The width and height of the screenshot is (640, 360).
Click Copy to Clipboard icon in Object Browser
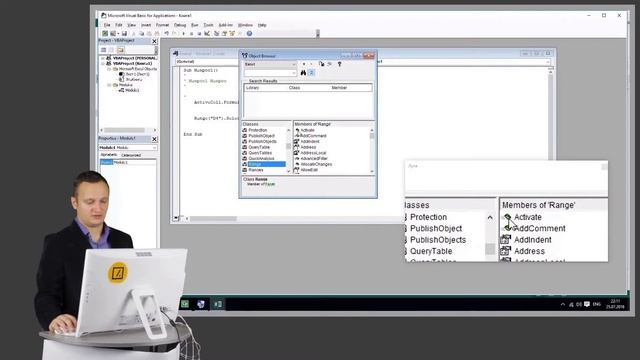[x=321, y=64]
